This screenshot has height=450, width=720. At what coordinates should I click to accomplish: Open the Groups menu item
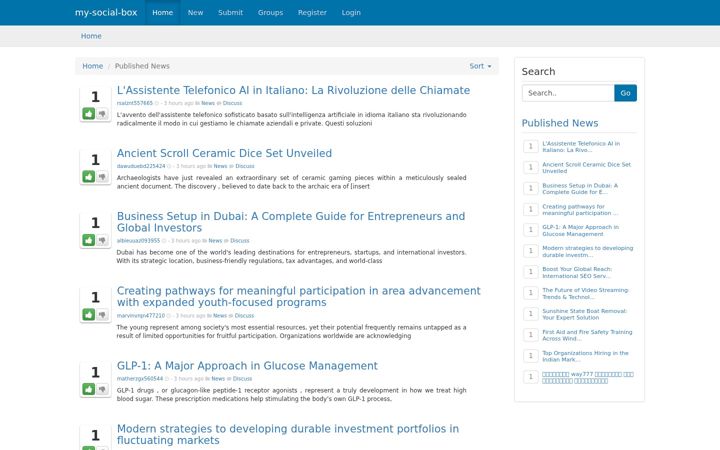[x=270, y=12]
